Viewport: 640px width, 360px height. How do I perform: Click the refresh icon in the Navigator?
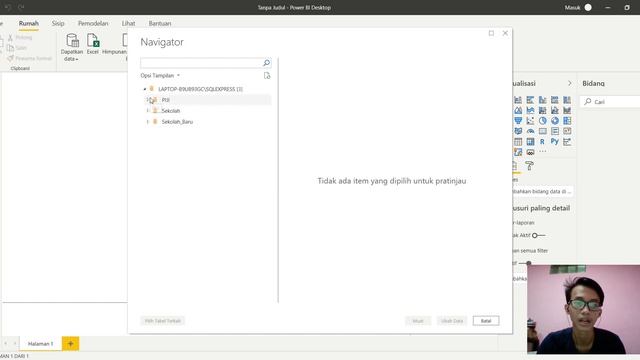click(267, 76)
